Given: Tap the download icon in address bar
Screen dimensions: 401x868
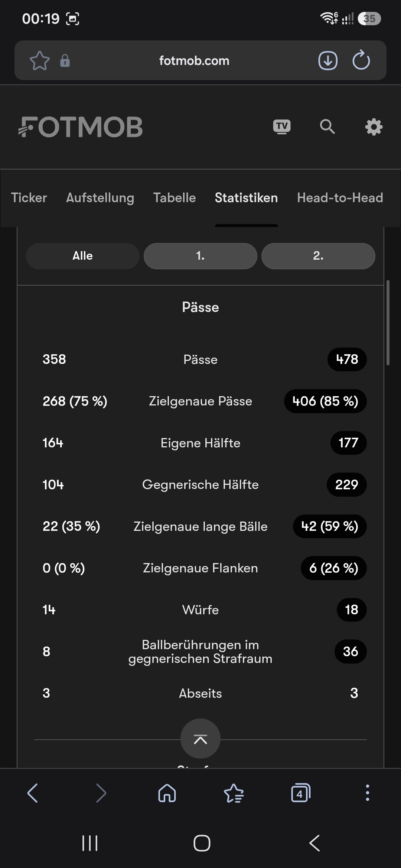Looking at the screenshot, I should 328,60.
